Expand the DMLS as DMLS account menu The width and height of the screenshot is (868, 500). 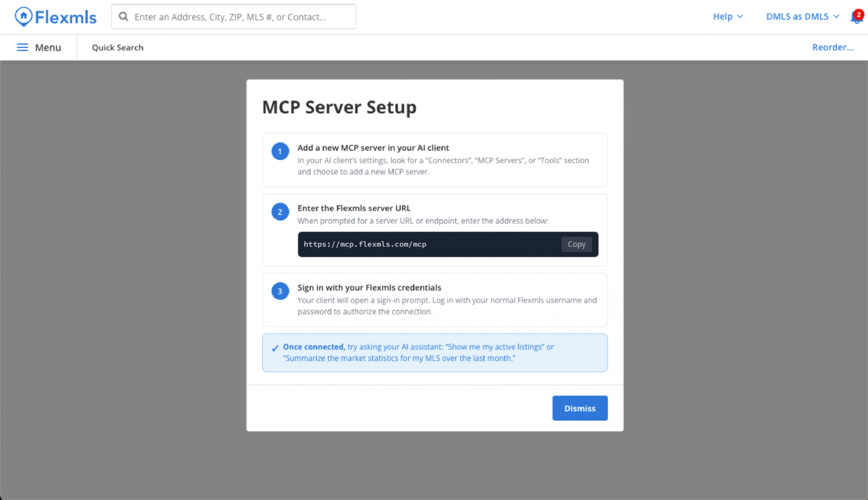click(802, 17)
